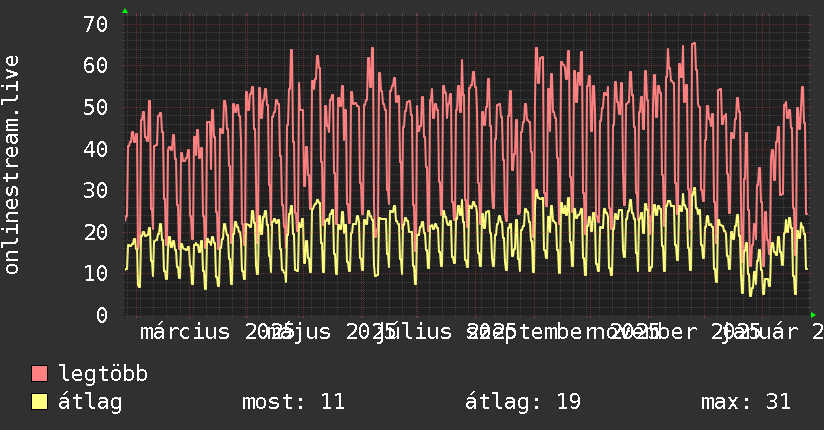Image resolution: width=824 pixels, height=430 pixels.
Task: Click the green arrow ending x-axis
Action: pyautogui.click(x=813, y=315)
